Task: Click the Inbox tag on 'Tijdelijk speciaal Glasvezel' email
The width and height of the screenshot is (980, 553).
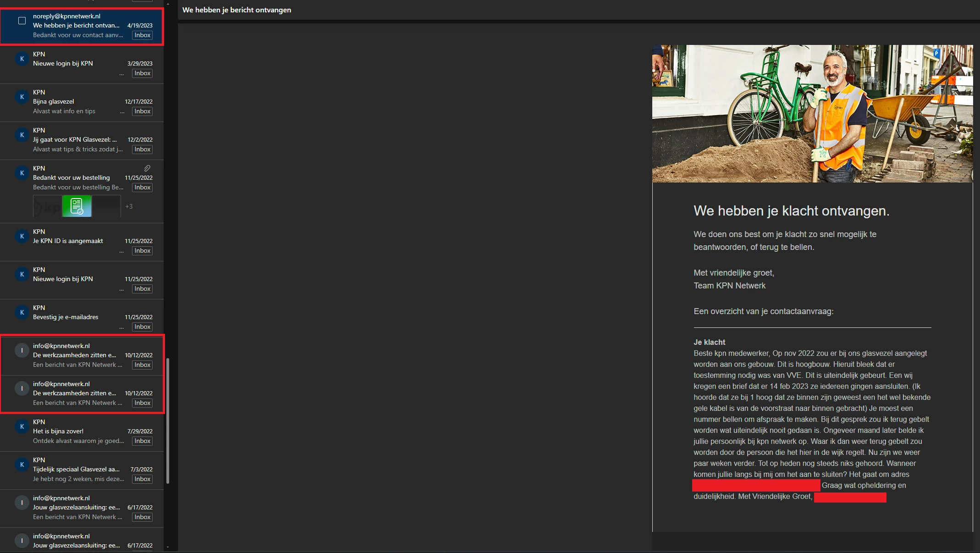Action: click(142, 479)
